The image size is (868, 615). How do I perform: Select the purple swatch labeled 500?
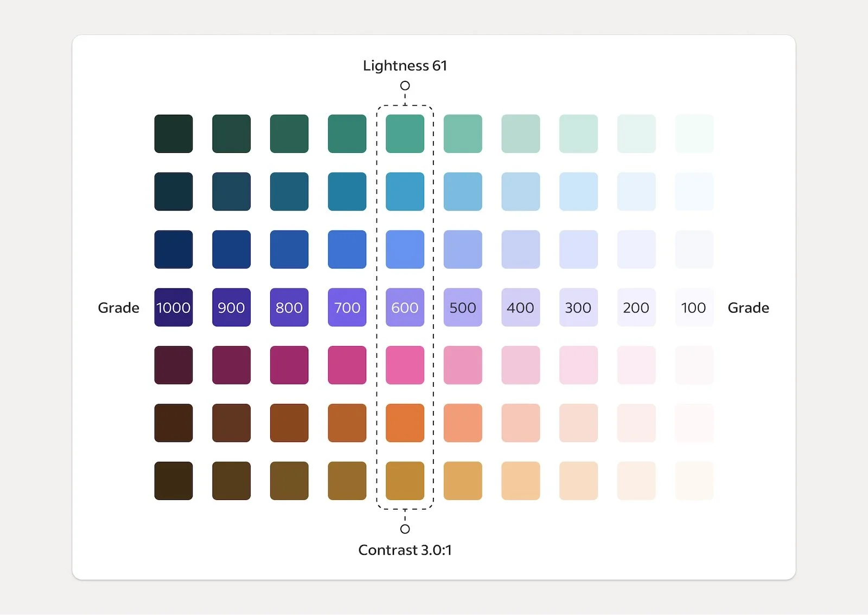(463, 307)
